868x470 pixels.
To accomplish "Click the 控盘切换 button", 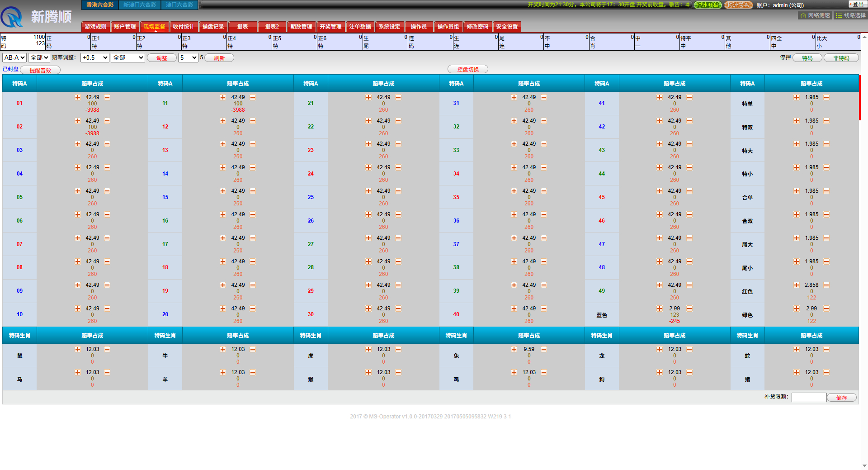I will click(x=467, y=69).
